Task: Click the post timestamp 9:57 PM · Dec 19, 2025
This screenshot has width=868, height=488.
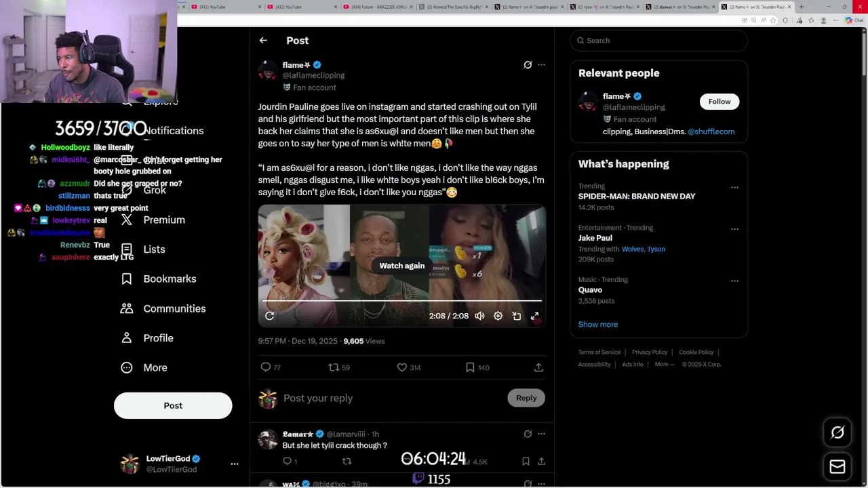Action: coord(297,341)
